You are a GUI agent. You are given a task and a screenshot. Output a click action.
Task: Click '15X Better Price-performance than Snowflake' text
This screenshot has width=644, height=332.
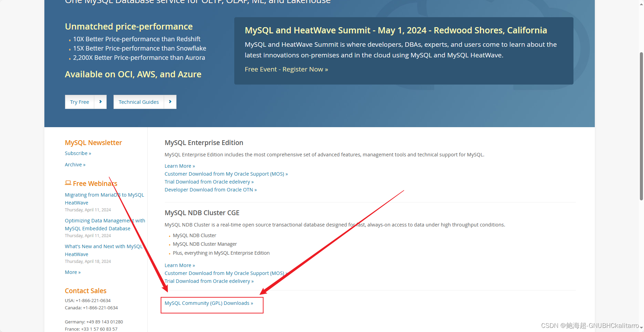click(x=140, y=48)
